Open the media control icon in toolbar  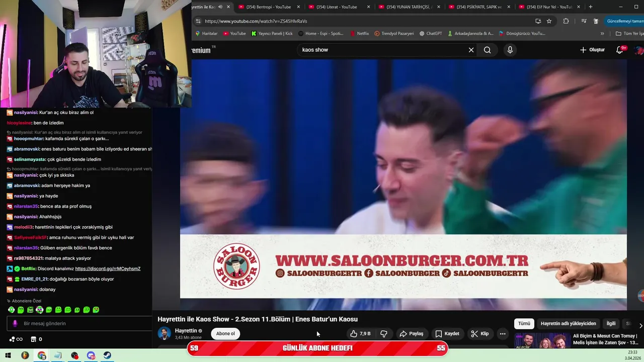point(584,21)
